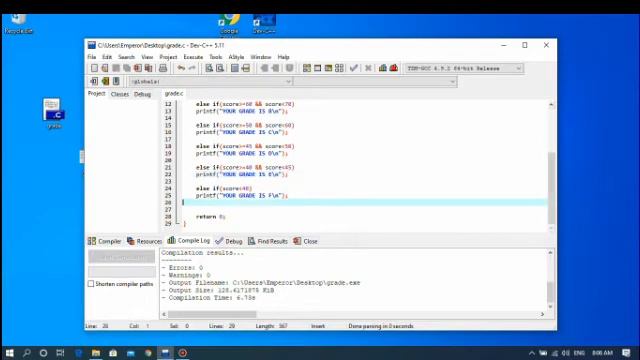
Task: Expand the (globals) scope dropdown
Action: [x=211, y=82]
